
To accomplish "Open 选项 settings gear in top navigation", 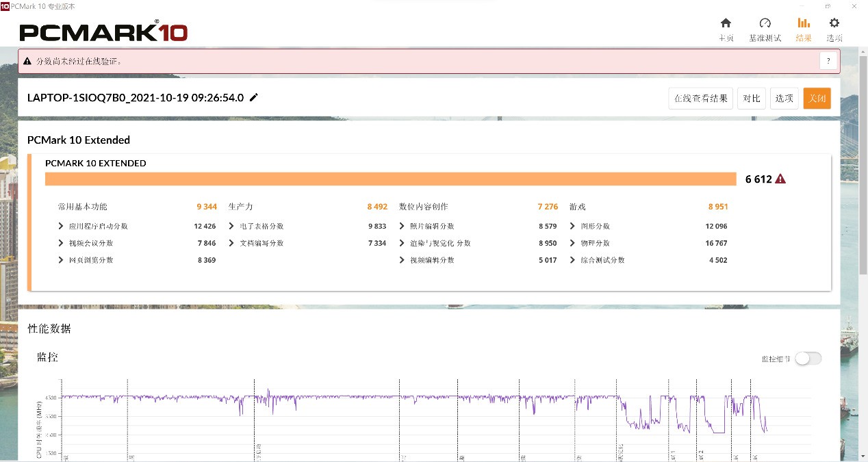I will [834, 23].
